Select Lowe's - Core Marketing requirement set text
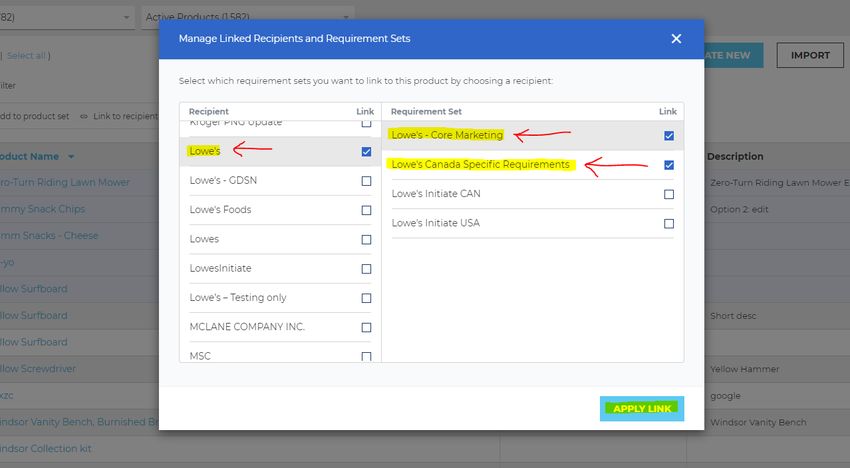 447,134
